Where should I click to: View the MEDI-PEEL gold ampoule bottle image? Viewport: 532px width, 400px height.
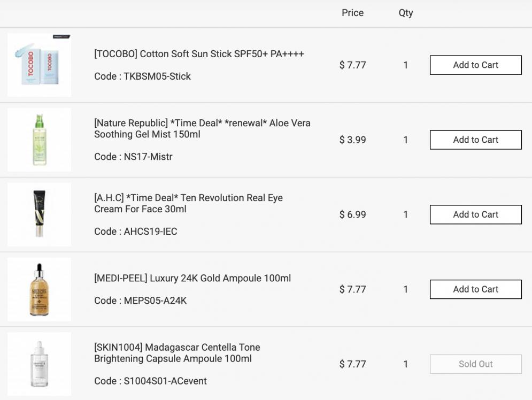coord(40,289)
